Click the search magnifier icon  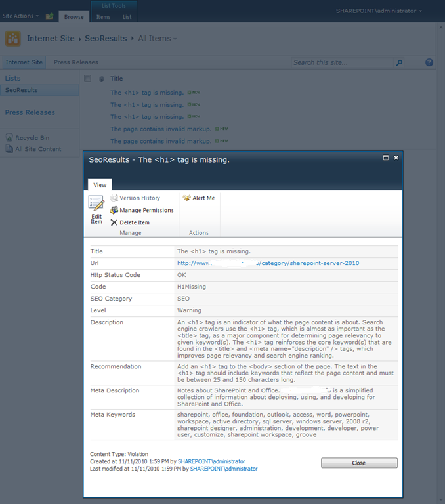pos(399,63)
